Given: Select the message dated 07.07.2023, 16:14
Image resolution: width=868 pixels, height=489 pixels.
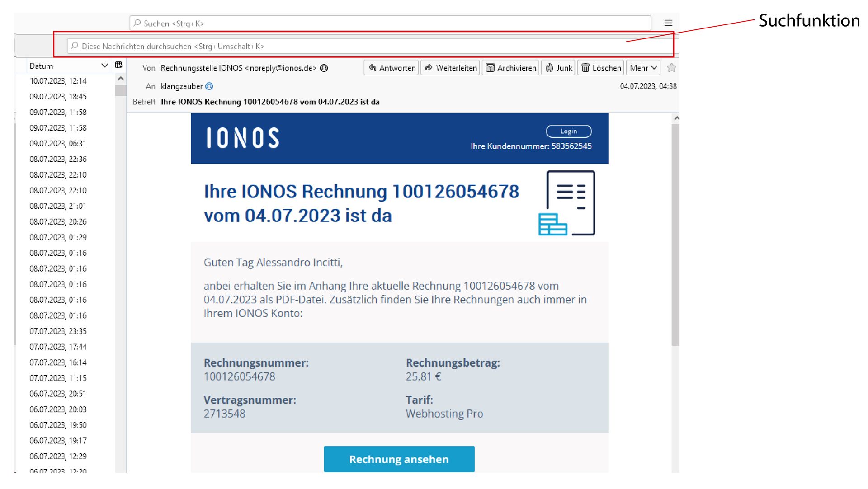Looking at the screenshot, I should point(58,362).
